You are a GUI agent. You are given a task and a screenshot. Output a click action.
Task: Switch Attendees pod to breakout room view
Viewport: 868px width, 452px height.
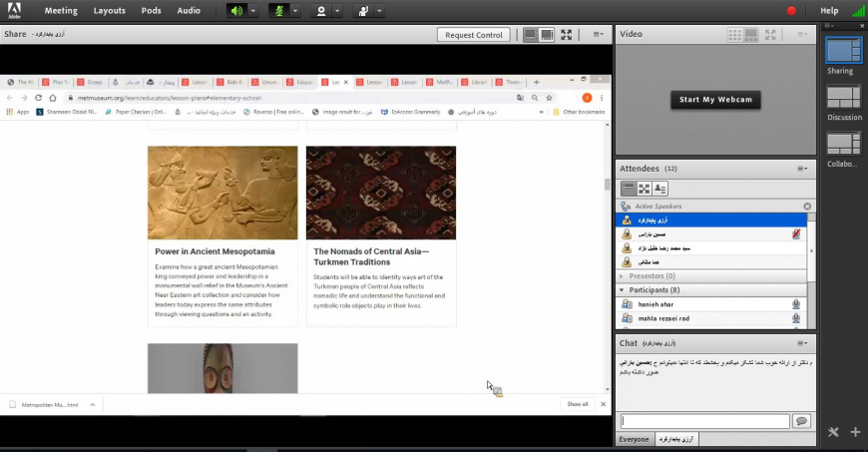645,189
